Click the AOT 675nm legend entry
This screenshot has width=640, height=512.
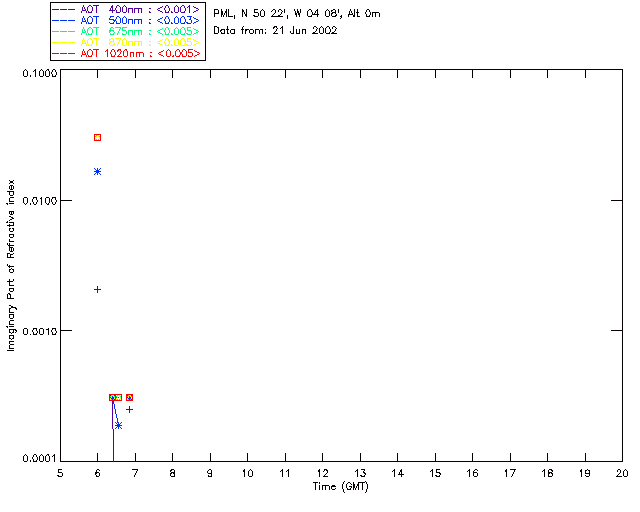tap(126, 31)
